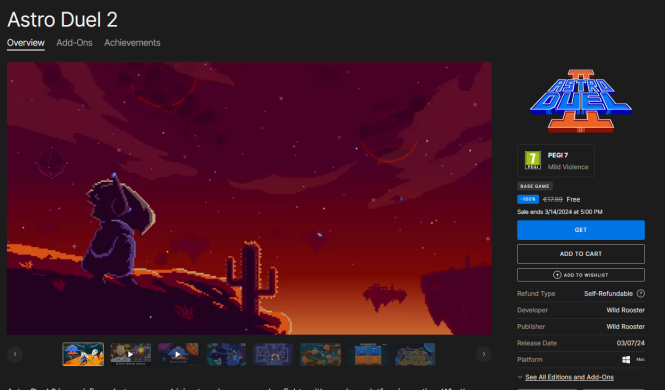665x390 pixels.
Task: Switch to the Add-Ons tab
Action: (74, 43)
